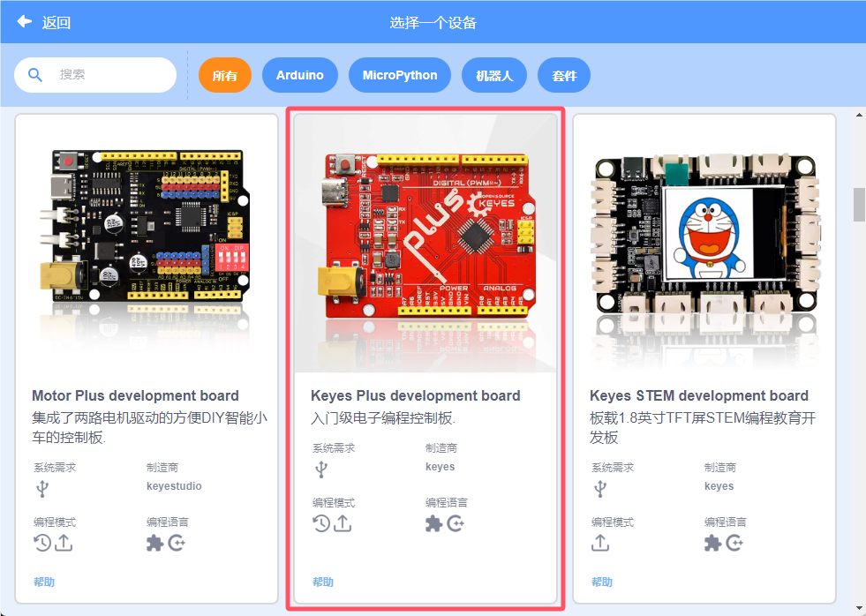Select the 机器人 filter tab
Image resolution: width=866 pixels, height=616 pixels.
click(494, 75)
